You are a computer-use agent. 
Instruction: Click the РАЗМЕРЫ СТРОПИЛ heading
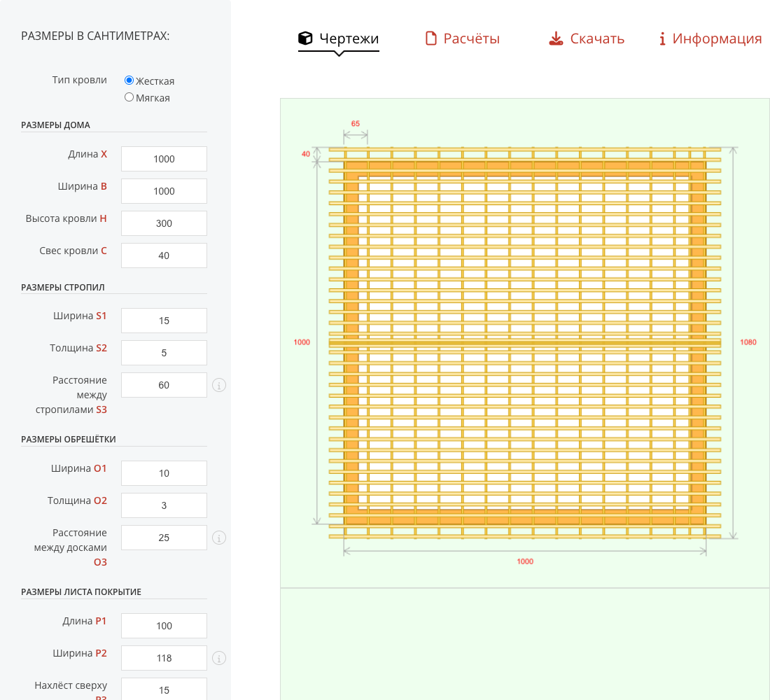63,288
